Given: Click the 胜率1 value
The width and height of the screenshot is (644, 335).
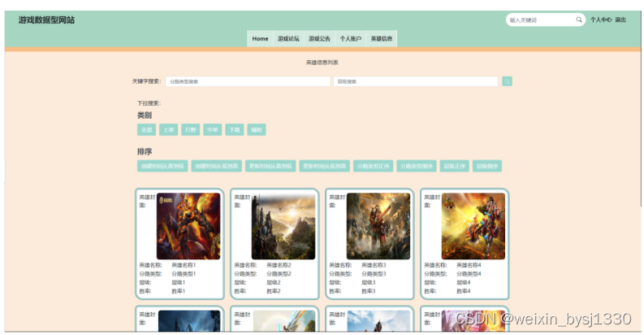Looking at the screenshot, I should tap(178, 291).
